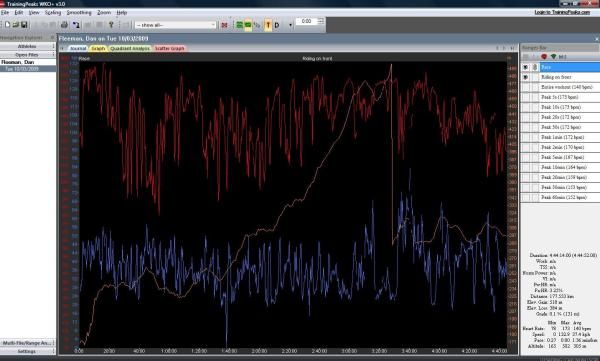The image size is (600, 361).
Task: Click the green marker icon in ranges bar
Action: (x=553, y=57)
